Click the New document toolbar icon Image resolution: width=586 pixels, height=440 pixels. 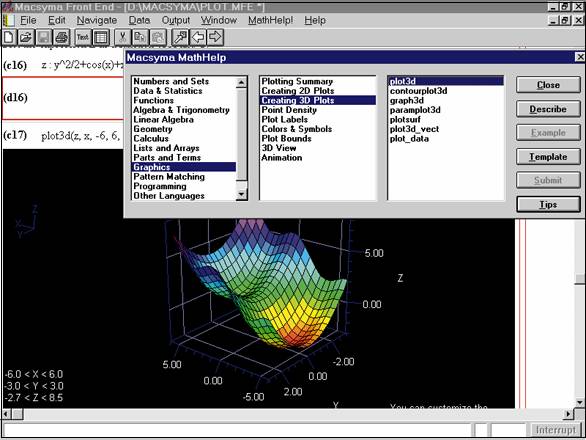click(9, 37)
